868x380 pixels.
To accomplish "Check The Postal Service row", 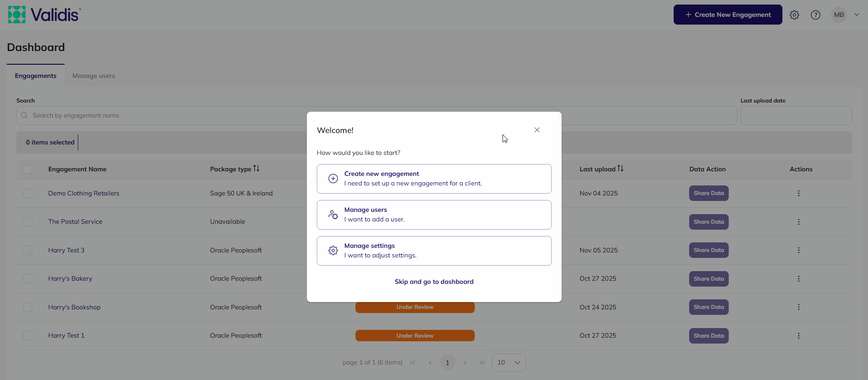I will 28,221.
